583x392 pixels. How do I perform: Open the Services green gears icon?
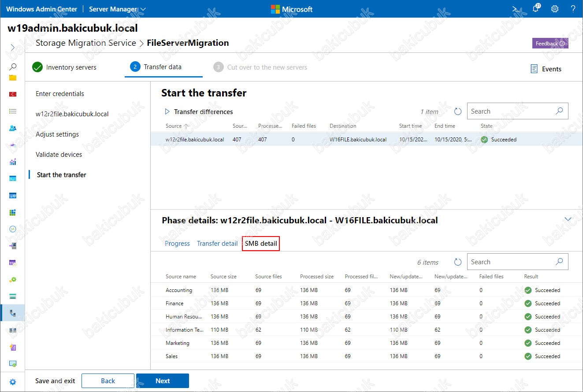(x=13, y=279)
